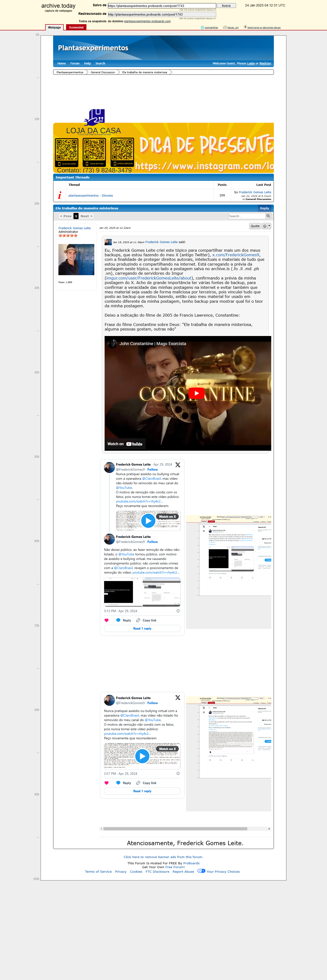Play the John Constantine YouTube video
Image resolution: width=327 pixels, height=980 pixels.
coord(197,393)
